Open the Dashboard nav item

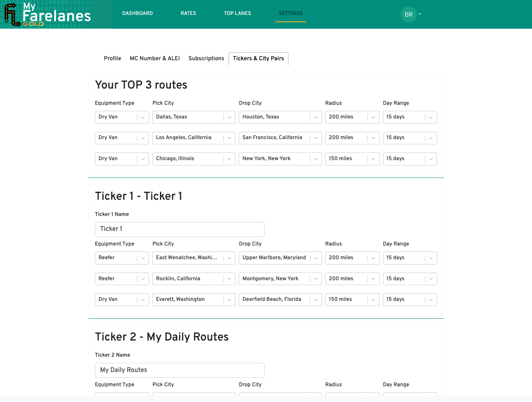tap(137, 13)
